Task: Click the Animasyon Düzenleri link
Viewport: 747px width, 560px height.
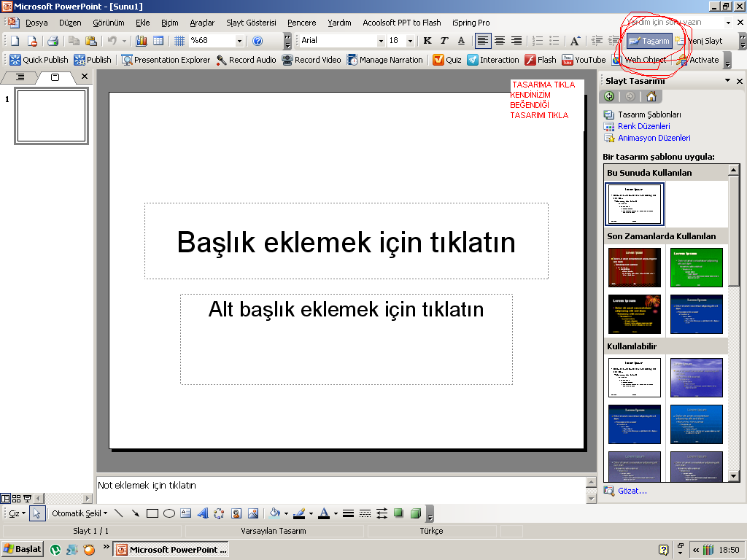Action: [654, 138]
